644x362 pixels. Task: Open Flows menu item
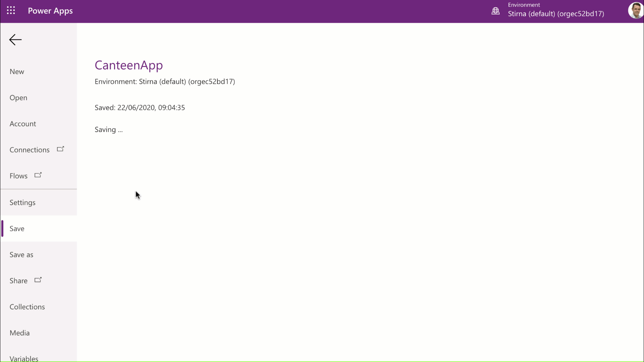point(39,176)
